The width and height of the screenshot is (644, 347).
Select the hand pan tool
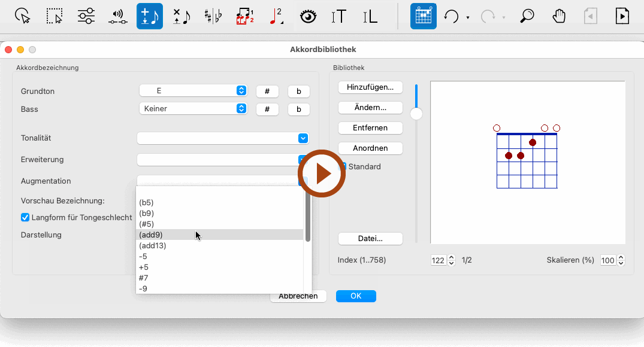coord(559,16)
